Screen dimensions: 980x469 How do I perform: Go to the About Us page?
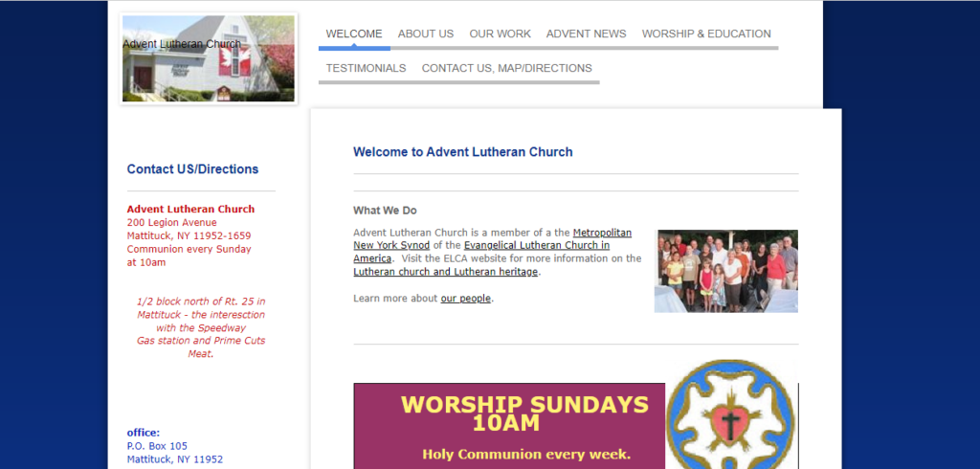[425, 33]
